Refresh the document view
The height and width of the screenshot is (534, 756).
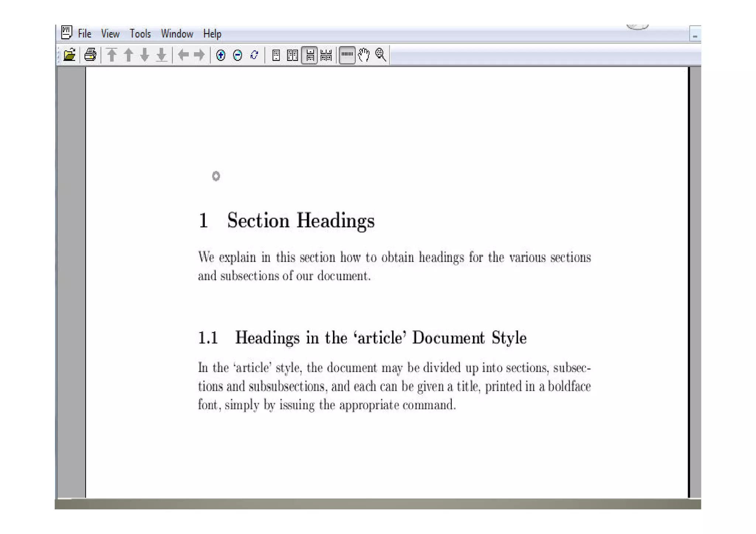point(254,55)
